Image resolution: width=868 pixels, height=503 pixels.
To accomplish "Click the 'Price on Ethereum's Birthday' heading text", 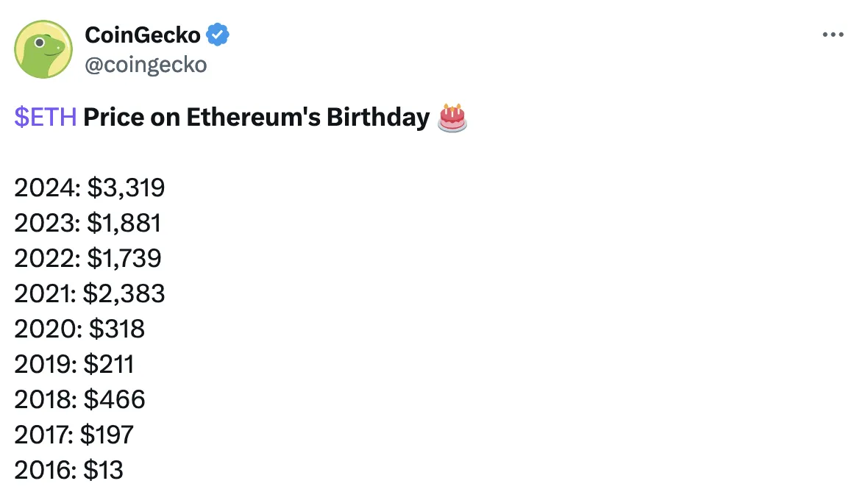I will coord(256,118).
